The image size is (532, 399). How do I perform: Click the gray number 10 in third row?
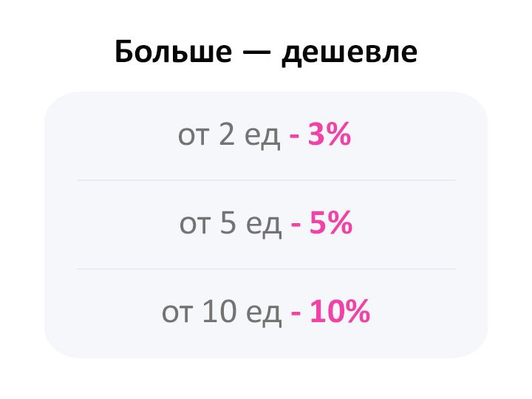point(219,311)
